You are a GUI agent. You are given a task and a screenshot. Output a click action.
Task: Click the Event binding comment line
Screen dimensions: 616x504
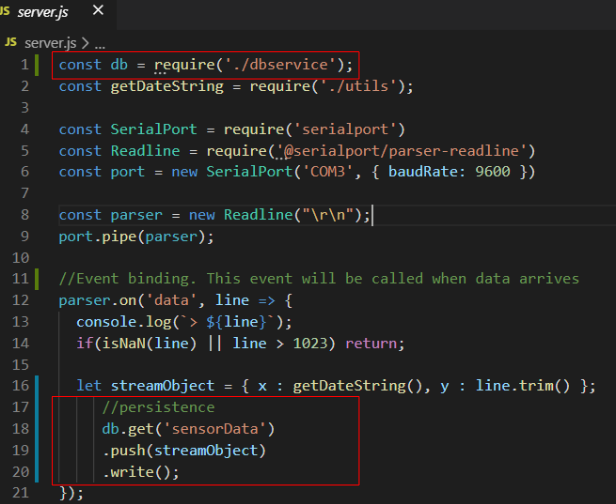[319, 279]
